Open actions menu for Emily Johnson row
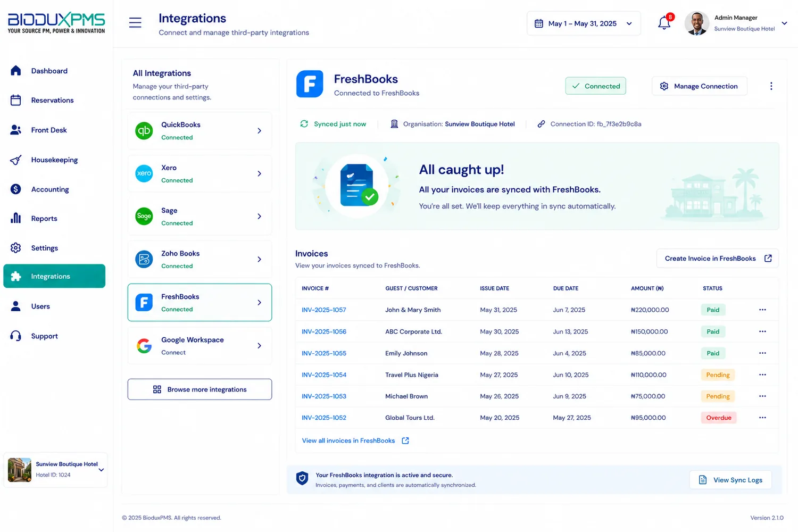Image resolution: width=798 pixels, height=532 pixels. 762,353
